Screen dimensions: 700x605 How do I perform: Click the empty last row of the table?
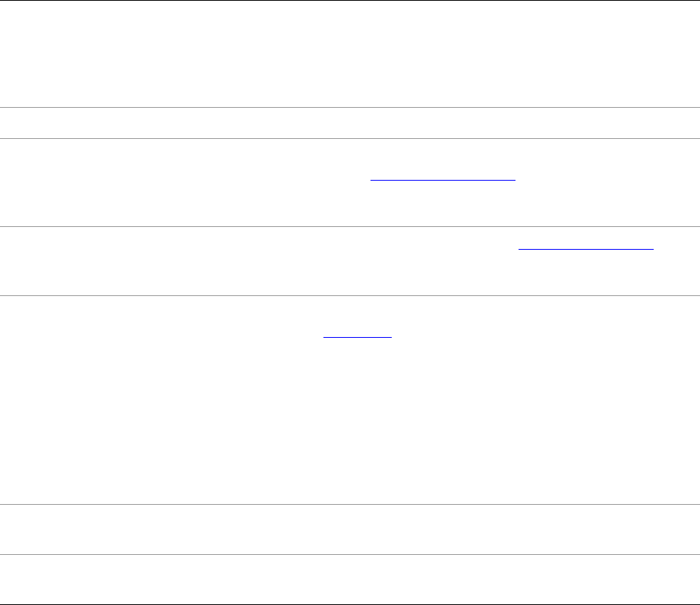click(349, 579)
